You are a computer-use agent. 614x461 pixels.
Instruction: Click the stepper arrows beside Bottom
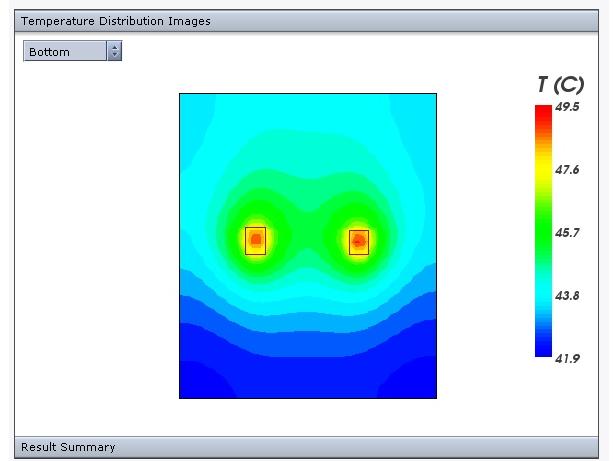pos(114,51)
